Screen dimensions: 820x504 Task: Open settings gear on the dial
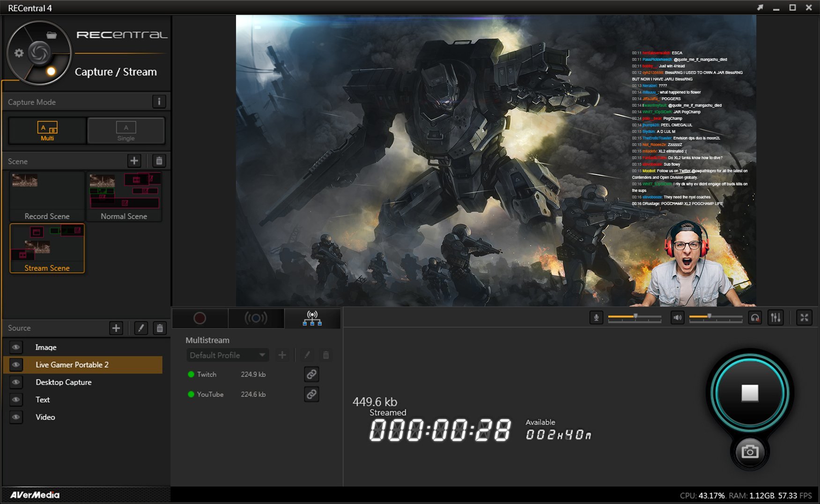pyautogui.click(x=19, y=53)
